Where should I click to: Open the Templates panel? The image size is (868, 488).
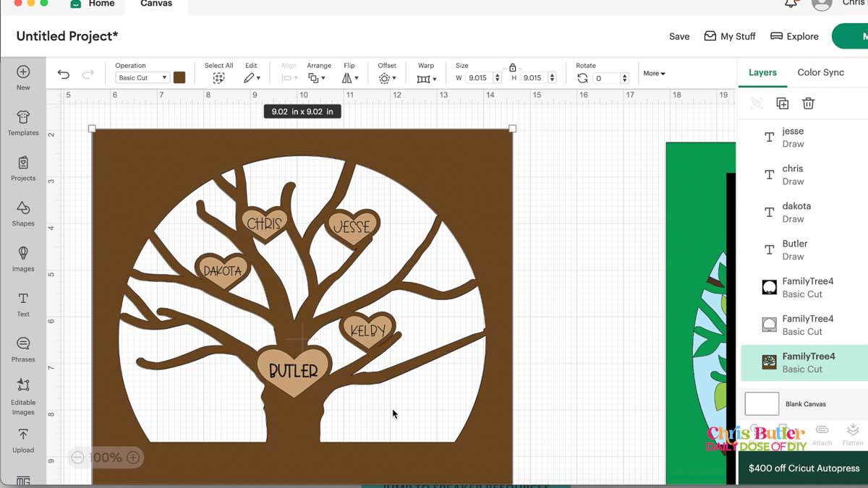(x=23, y=123)
